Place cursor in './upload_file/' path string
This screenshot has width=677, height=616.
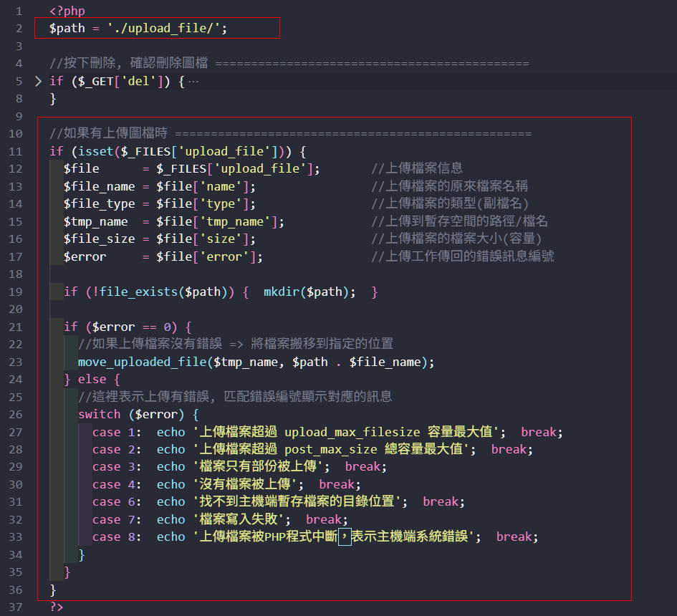coord(166,29)
